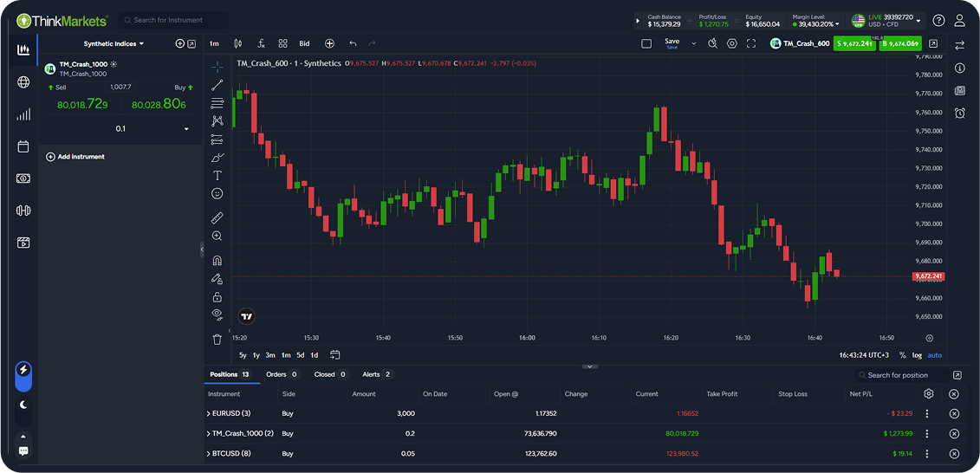Open the 0.1 lot size dropdown
The width and height of the screenshot is (980, 473).
point(186,129)
